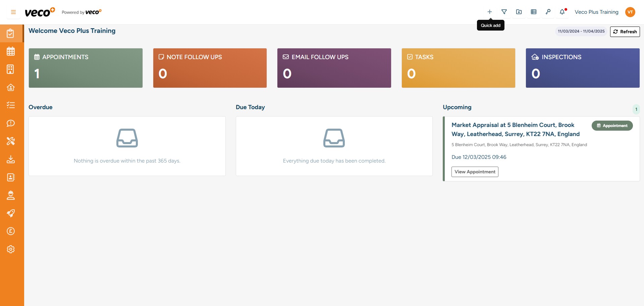Select the rocket icon in the sidebar
The height and width of the screenshot is (306, 644).
click(11, 213)
